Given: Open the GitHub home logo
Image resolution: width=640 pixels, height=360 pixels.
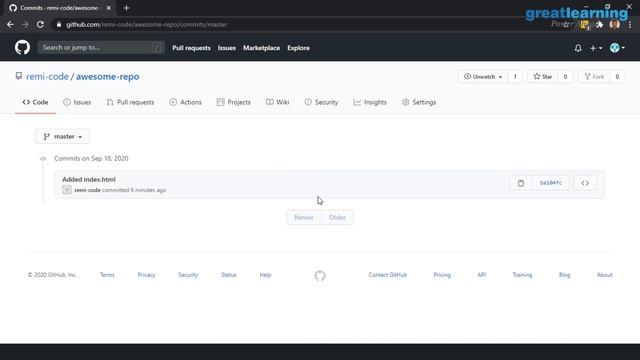Looking at the screenshot, I should [22, 48].
